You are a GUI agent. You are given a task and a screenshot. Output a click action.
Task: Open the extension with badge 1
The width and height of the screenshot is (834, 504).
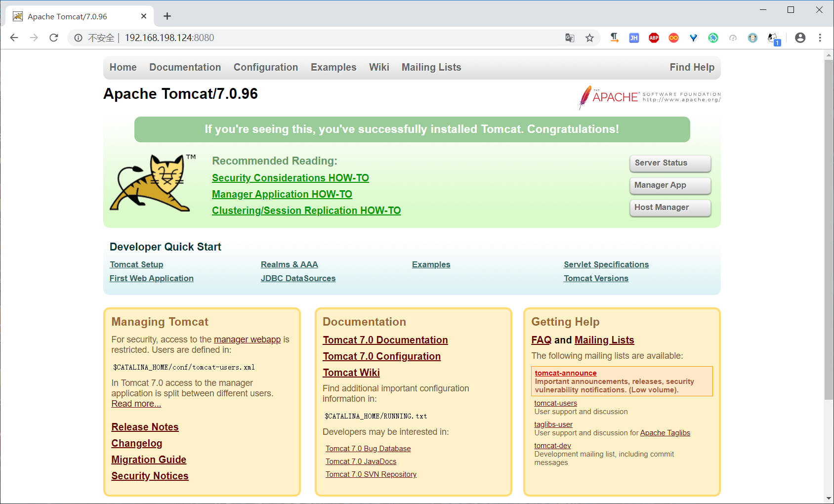[773, 39]
